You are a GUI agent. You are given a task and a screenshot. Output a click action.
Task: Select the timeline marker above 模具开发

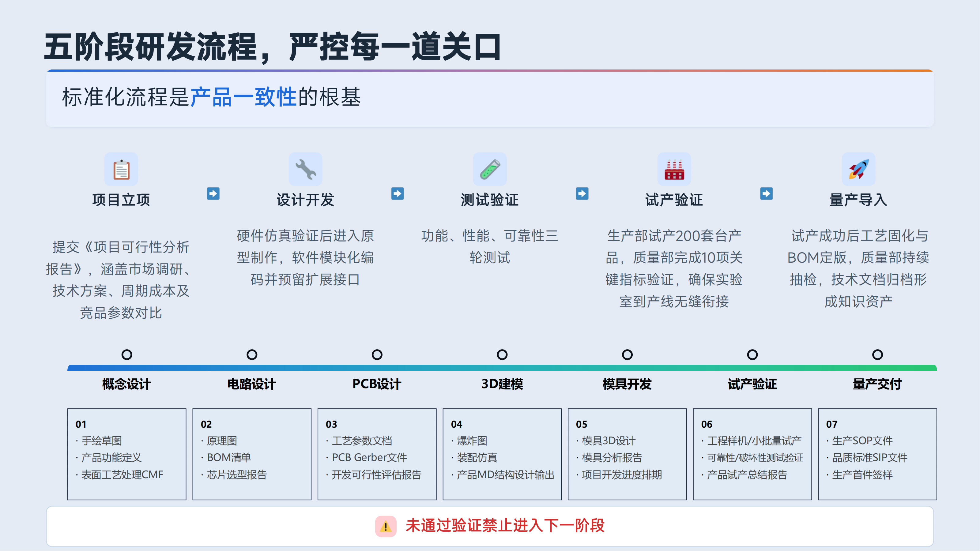point(627,355)
